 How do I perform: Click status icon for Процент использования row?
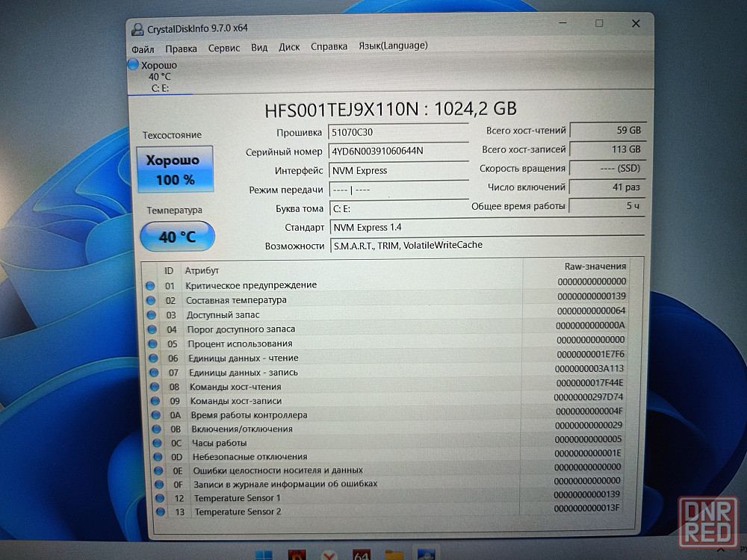(x=152, y=343)
